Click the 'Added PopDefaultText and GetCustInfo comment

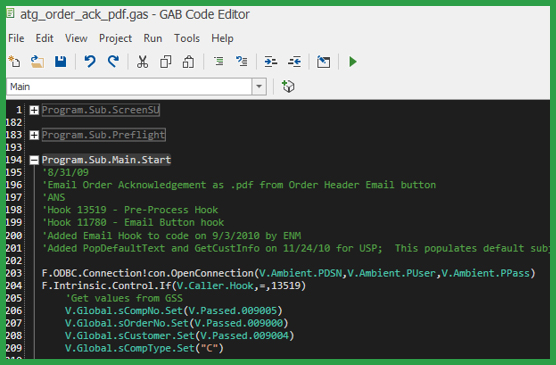tap(296, 248)
